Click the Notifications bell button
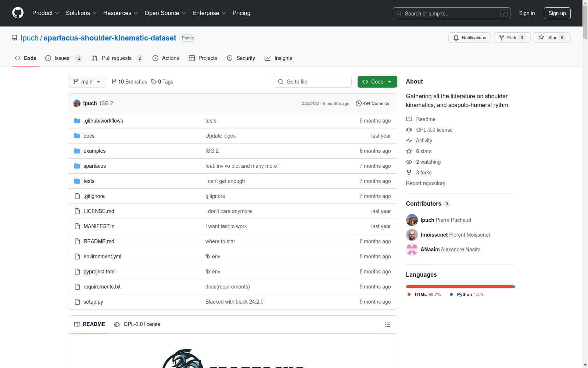 pyautogui.click(x=469, y=38)
